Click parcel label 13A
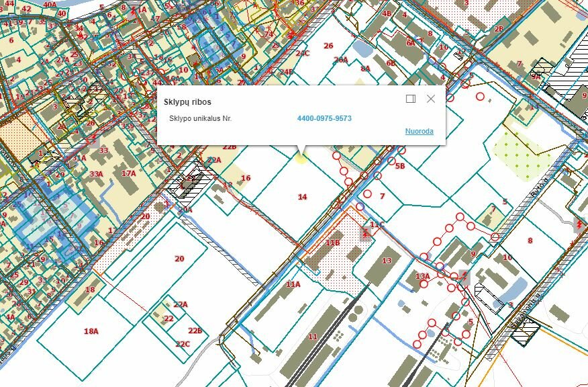The image size is (588, 387). pos(423,276)
